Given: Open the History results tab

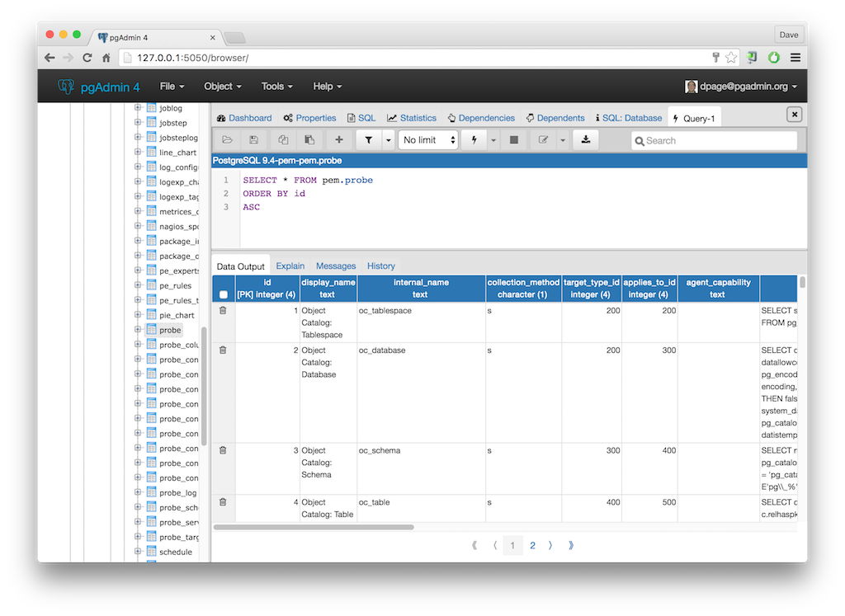Looking at the screenshot, I should tap(381, 266).
